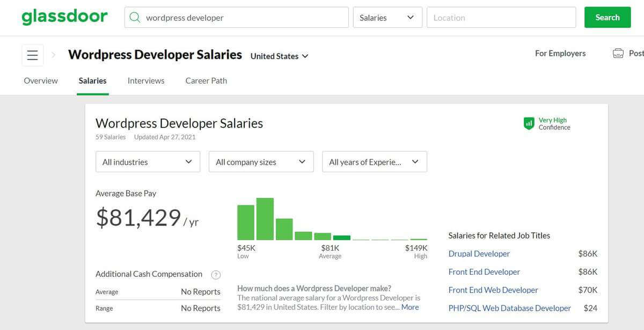The image size is (644, 330).
Task: Click the search magnifier icon
Action: click(135, 18)
